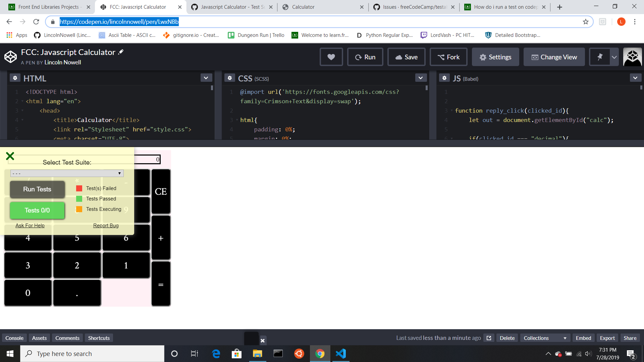Image resolution: width=644 pixels, height=362 pixels.
Task: Open Change View options
Action: tap(554, 57)
